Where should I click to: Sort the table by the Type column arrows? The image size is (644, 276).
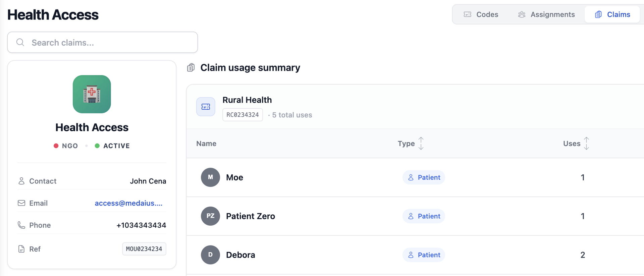point(421,143)
